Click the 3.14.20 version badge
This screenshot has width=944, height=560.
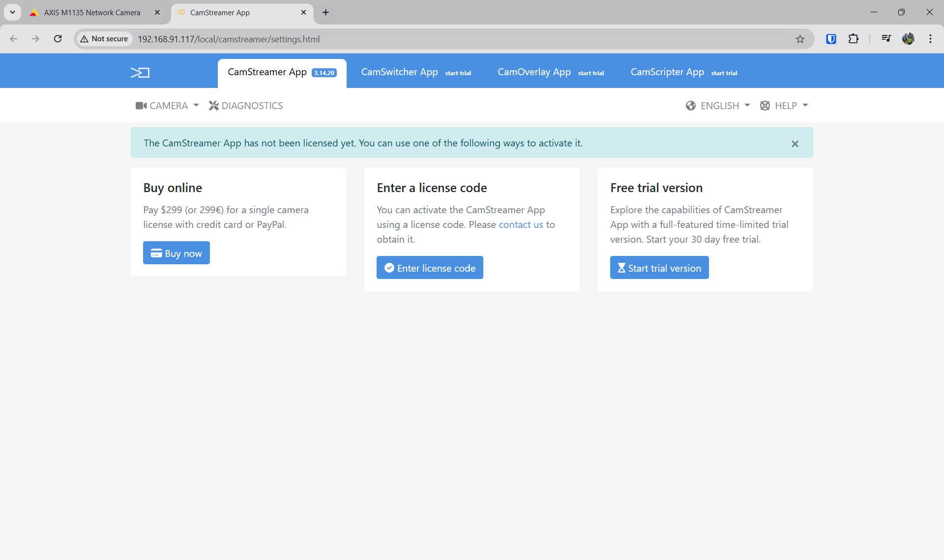(x=324, y=73)
